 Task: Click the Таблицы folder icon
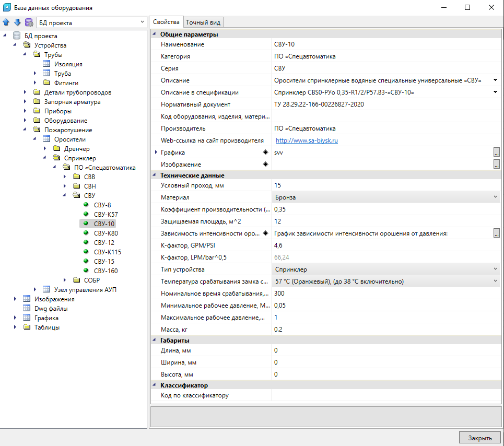click(x=27, y=327)
